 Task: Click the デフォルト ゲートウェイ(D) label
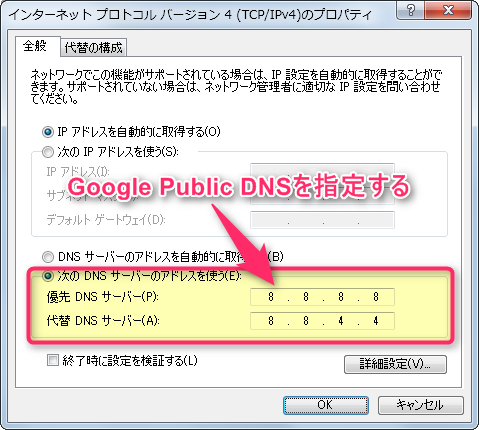click(106, 220)
